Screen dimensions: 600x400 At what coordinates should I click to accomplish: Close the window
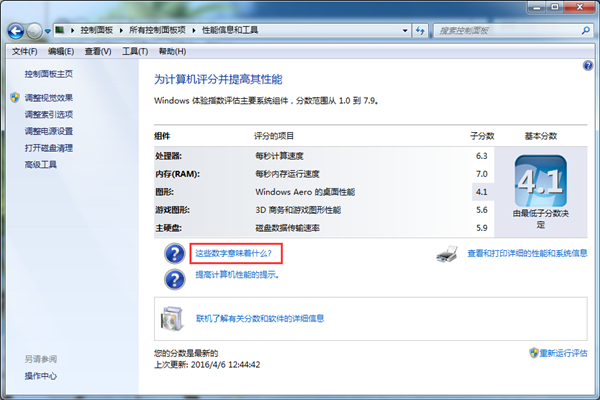click(x=580, y=7)
